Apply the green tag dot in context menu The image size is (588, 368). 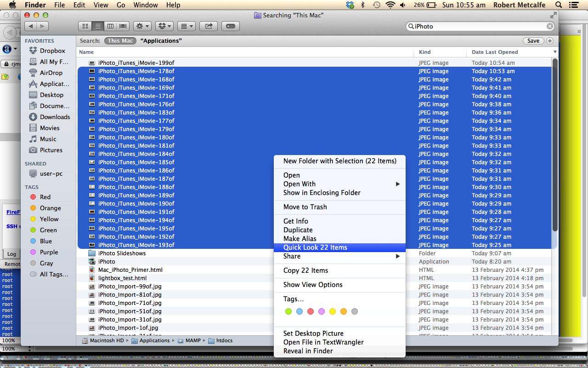click(x=288, y=311)
